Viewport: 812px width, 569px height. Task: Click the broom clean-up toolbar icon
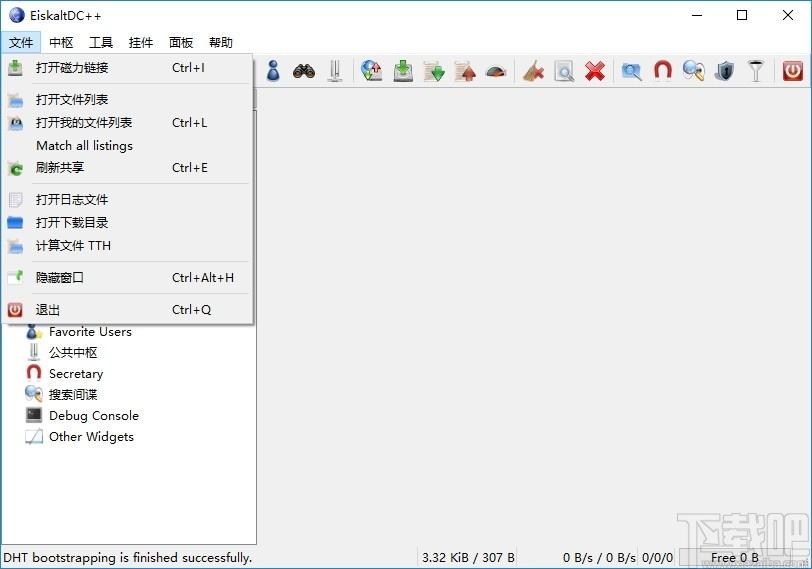pos(533,71)
